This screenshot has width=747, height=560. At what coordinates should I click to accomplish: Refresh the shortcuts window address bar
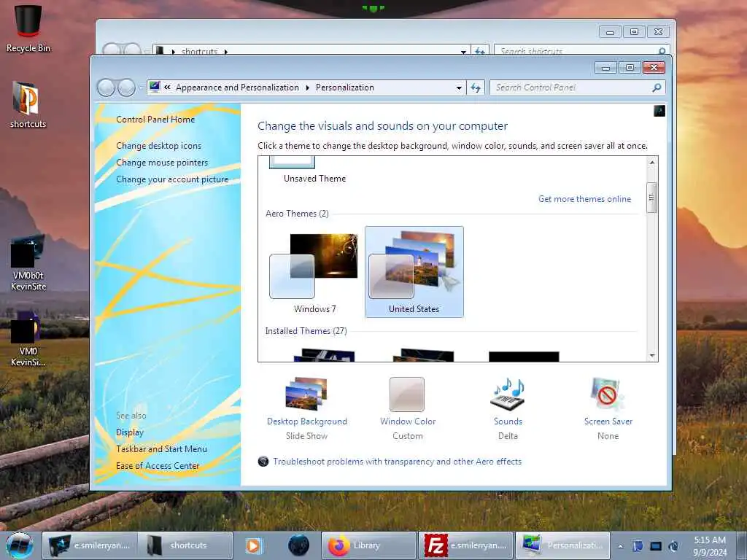point(480,50)
